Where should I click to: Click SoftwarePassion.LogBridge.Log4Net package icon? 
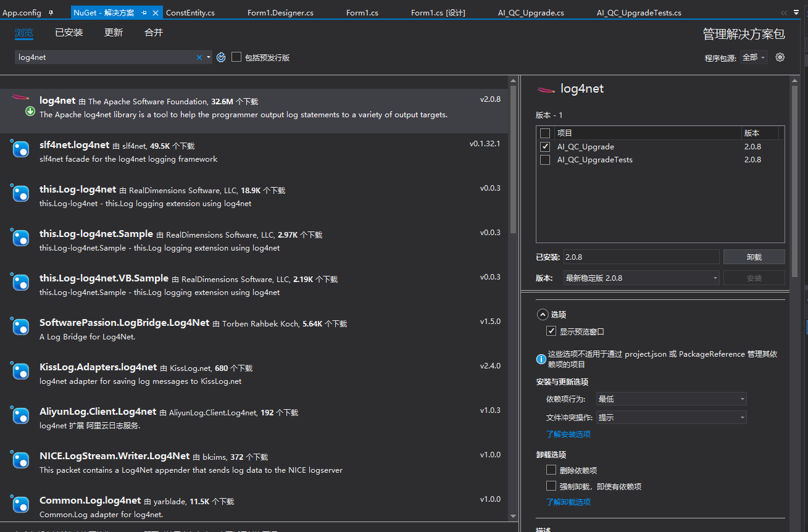coord(21,327)
